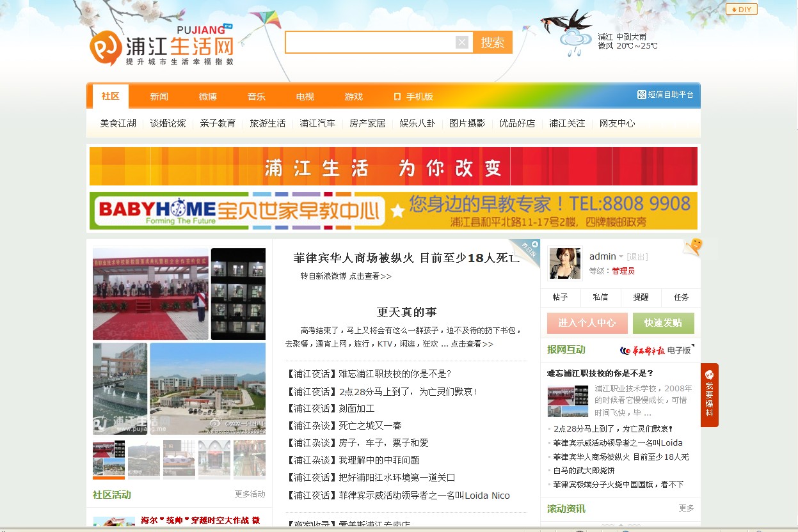Select the first slideshow thumbnail with orange underline
The width and height of the screenshot is (798, 532).
pyautogui.click(x=109, y=458)
